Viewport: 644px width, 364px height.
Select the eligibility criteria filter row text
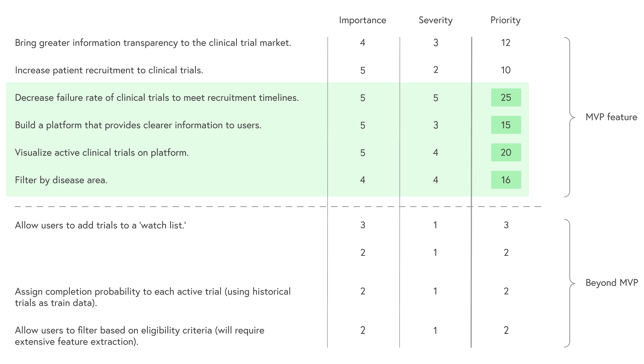point(140,336)
